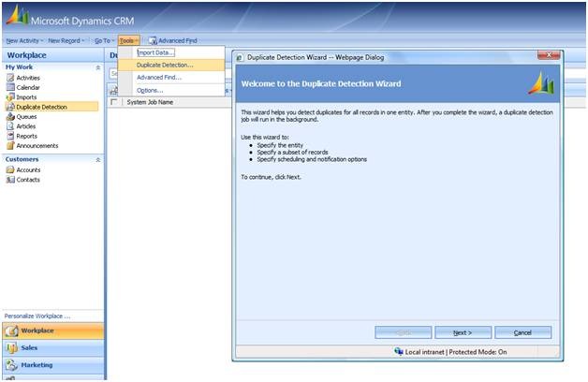Collapse the Customers section
The image size is (588, 382).
point(98,160)
